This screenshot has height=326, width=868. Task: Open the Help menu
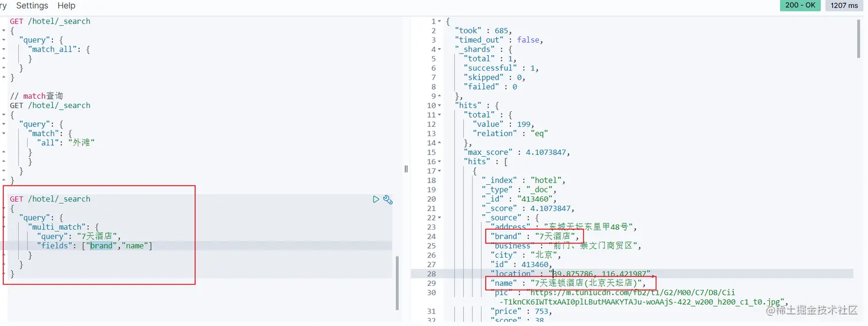pyautogui.click(x=67, y=5)
